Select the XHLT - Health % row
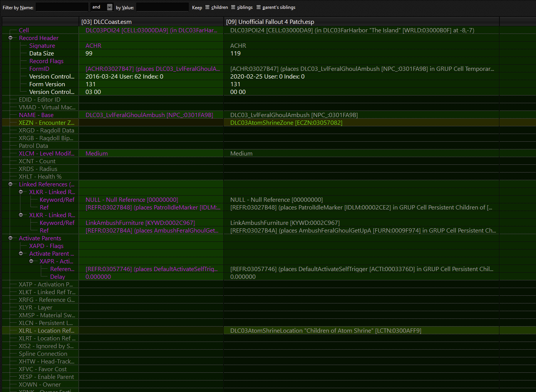536x392 pixels. (x=40, y=176)
